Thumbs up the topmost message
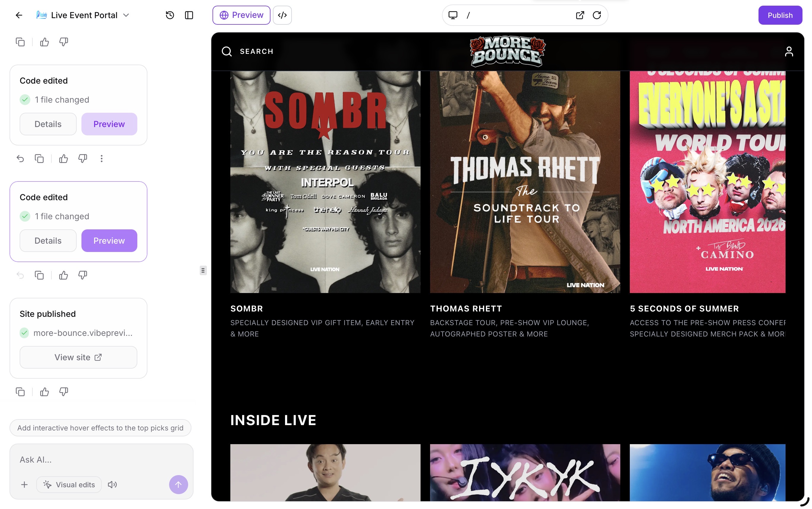This screenshot has width=812, height=509. tap(44, 42)
